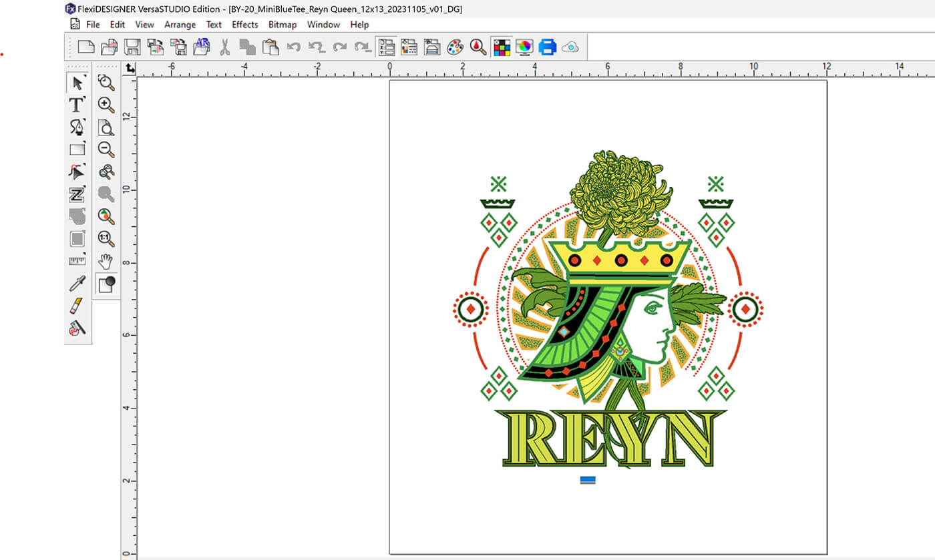Click the multiple redo stepped-arrow icon
Viewport: 935px width, 560px height.
tap(363, 47)
